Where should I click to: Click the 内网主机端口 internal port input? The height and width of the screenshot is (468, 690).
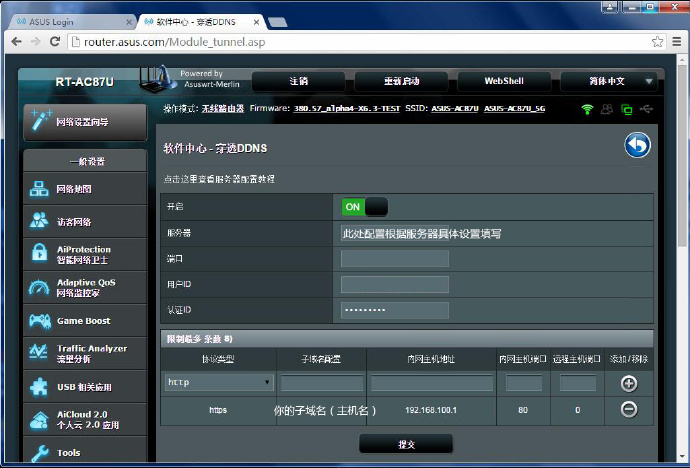pyautogui.click(x=524, y=383)
